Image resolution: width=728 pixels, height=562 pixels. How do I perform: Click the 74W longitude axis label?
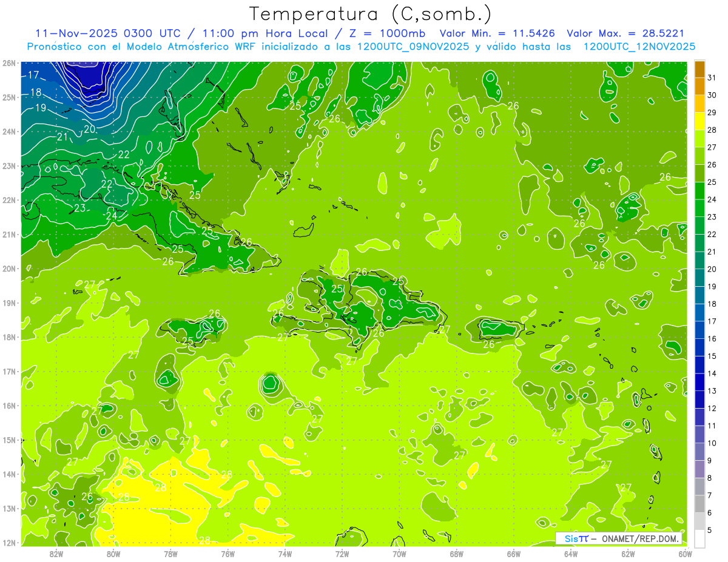[285, 554]
